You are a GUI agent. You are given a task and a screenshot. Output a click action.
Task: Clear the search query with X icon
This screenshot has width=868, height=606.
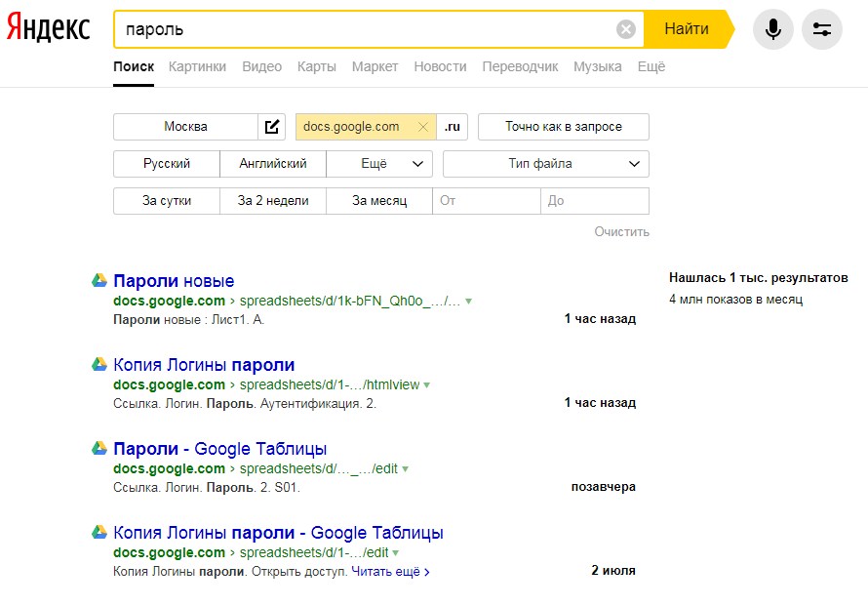click(626, 29)
